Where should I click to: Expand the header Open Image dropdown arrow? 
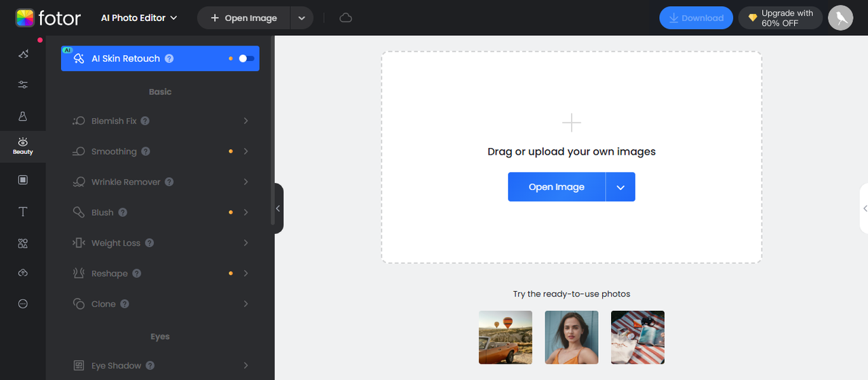(x=302, y=18)
